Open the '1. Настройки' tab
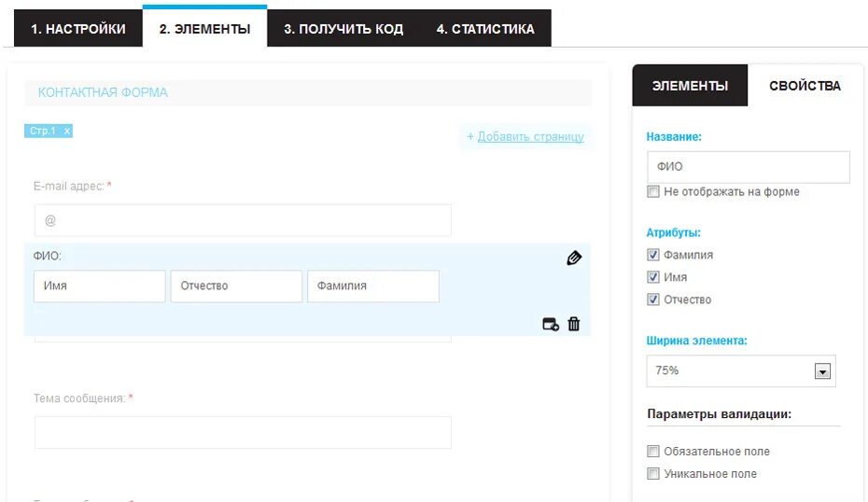Viewport: 868px width, 502px height. coord(78,29)
